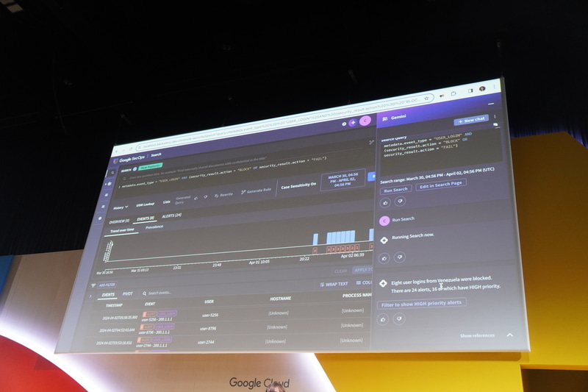
Task: Click the TIMESTAMP column header
Action: point(114,305)
